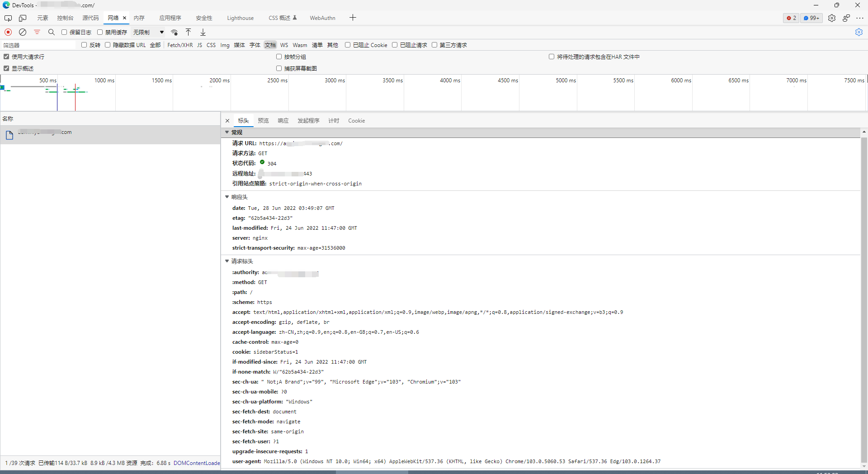Show 全部 request types
868x474 pixels.
(155, 45)
